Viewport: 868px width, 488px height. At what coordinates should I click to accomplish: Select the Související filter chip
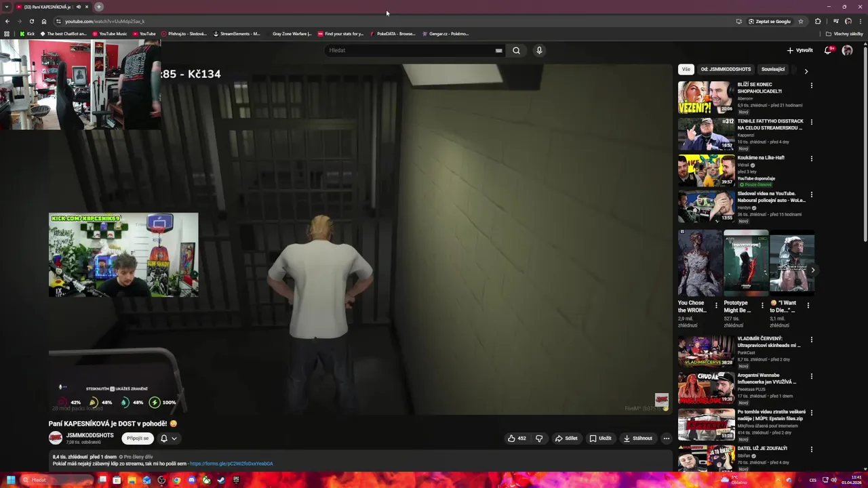[x=773, y=69]
